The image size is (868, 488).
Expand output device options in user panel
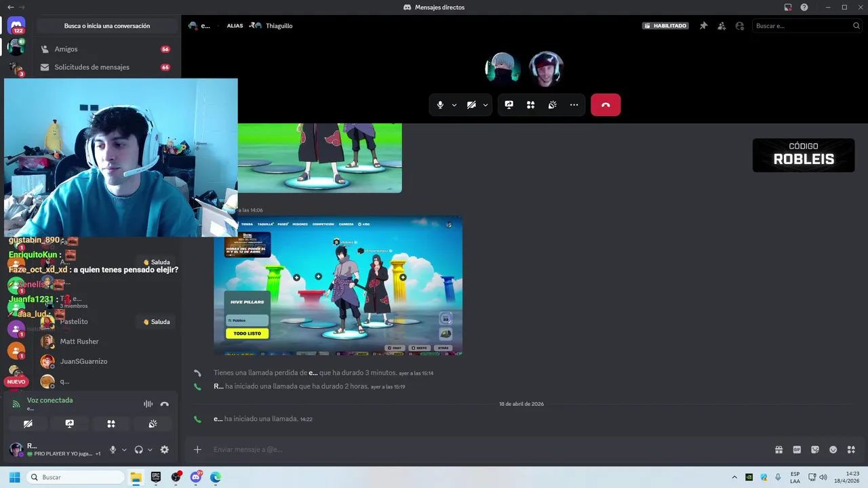tap(150, 449)
